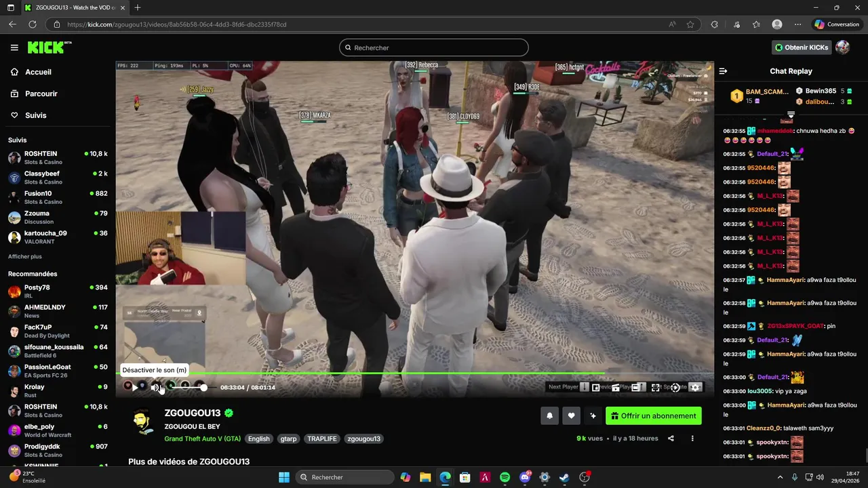
Task: Toggle follow with the heart button
Action: click(571, 415)
